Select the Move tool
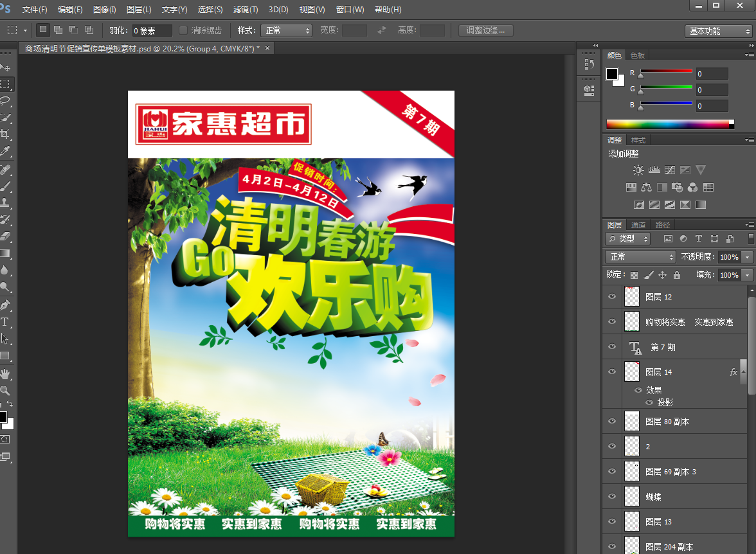The height and width of the screenshot is (554, 756). coord(5,67)
